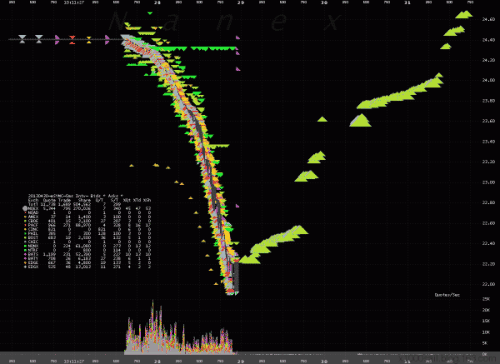Toggle the Adv + option in legend header

pos(115,196)
